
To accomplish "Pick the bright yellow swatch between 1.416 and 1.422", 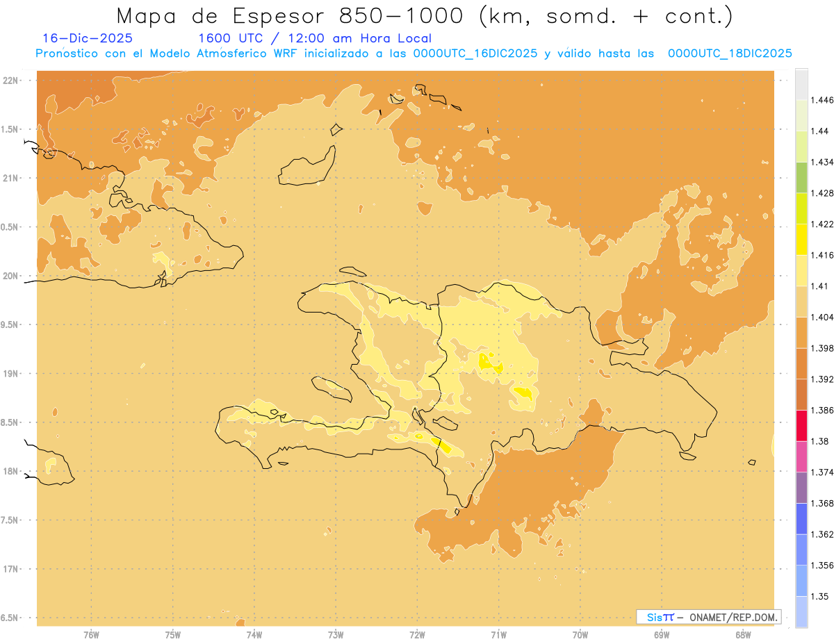I will point(801,239).
